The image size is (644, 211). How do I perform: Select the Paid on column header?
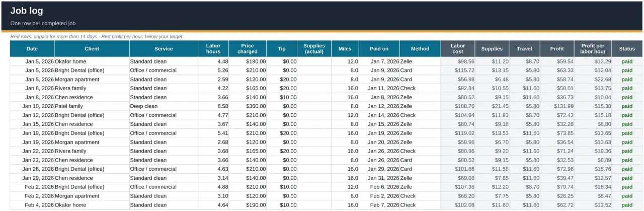tap(379, 49)
